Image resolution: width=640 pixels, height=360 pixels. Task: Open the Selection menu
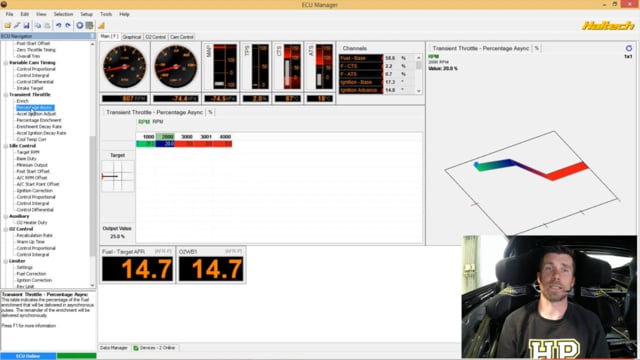63,14
